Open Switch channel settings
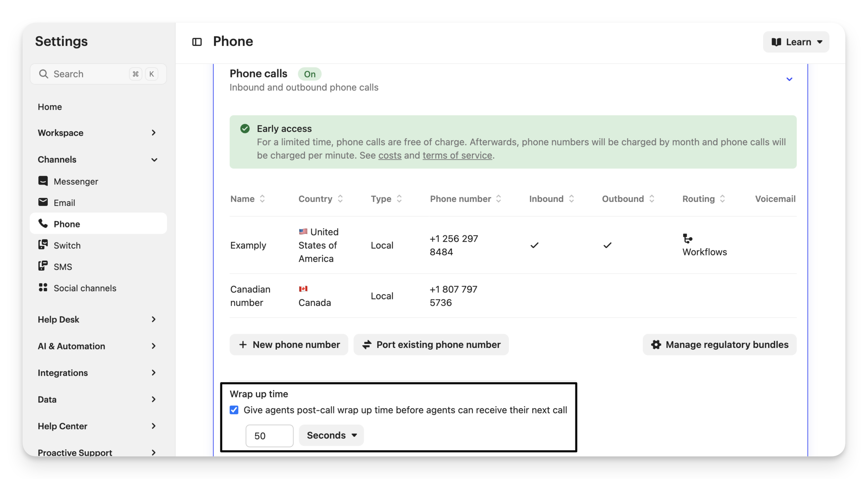Image resolution: width=868 pixels, height=479 pixels. [98, 245]
